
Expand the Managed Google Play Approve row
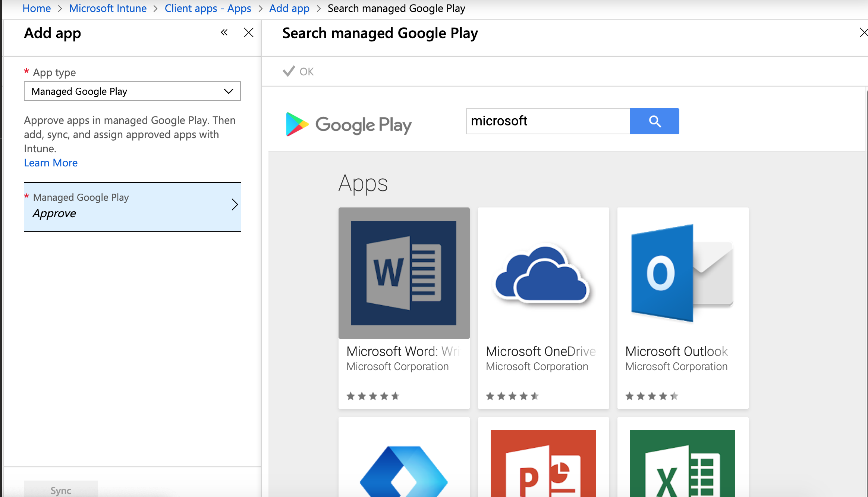(x=132, y=207)
